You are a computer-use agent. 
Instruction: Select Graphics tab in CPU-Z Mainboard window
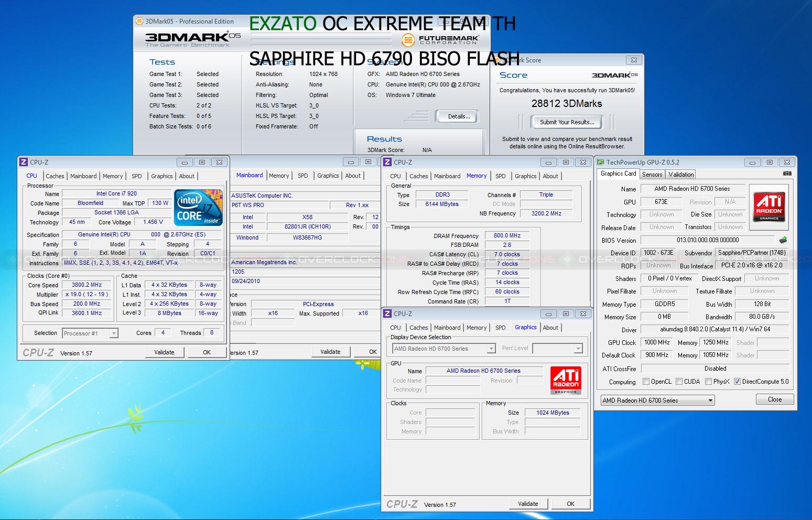point(328,176)
